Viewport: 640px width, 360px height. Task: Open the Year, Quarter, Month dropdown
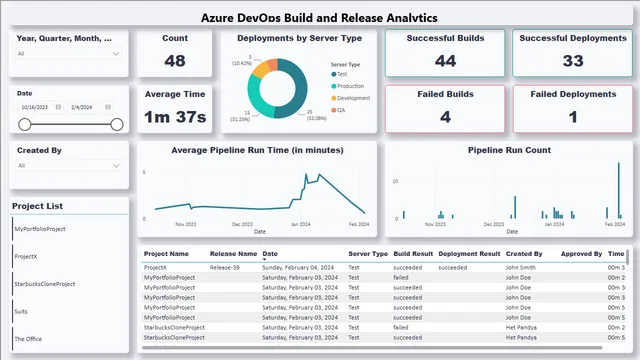coord(69,53)
